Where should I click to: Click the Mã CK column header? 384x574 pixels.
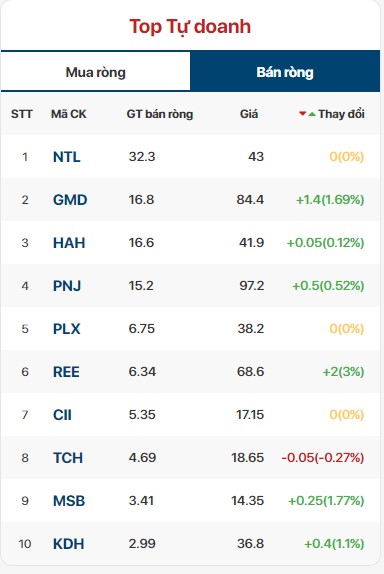68,114
